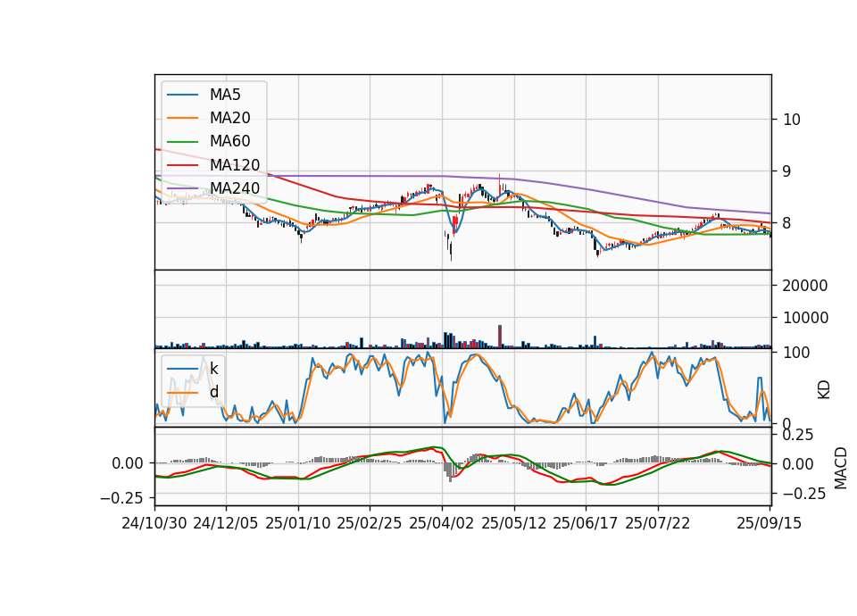The width and height of the screenshot is (857, 616).
Task: Click the 24/10/30 date axis label
Action: pos(154,523)
